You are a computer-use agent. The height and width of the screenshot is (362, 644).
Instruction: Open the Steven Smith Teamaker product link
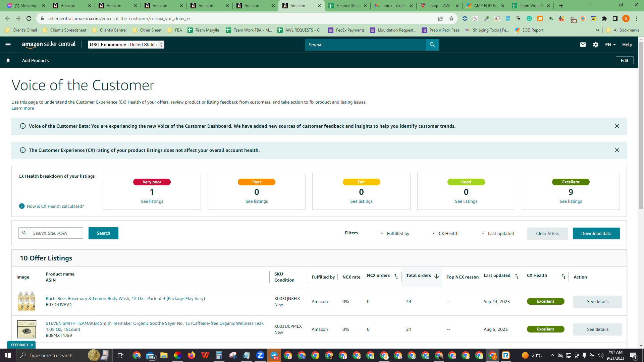coord(155,326)
